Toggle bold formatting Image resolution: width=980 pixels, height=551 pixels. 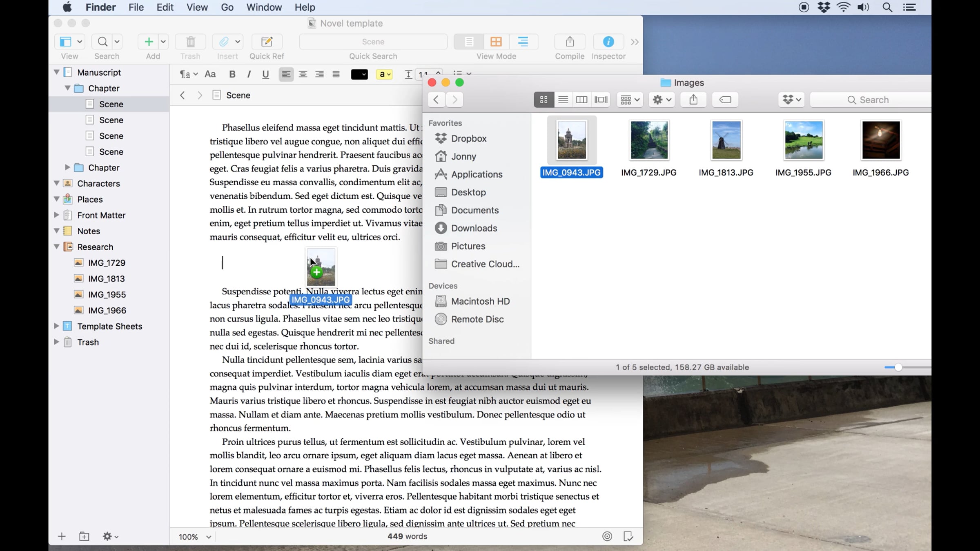(x=232, y=74)
